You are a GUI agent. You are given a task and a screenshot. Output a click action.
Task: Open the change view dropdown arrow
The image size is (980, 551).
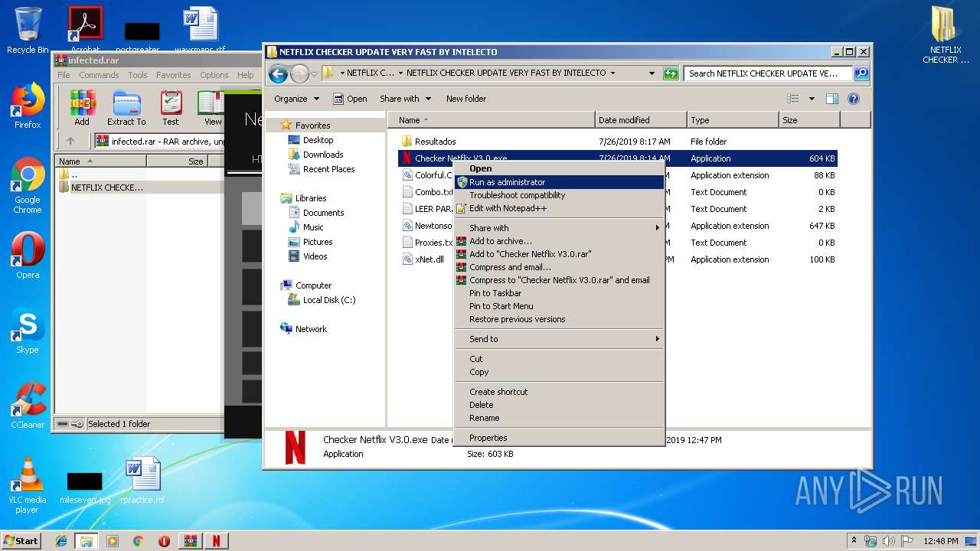tap(812, 99)
